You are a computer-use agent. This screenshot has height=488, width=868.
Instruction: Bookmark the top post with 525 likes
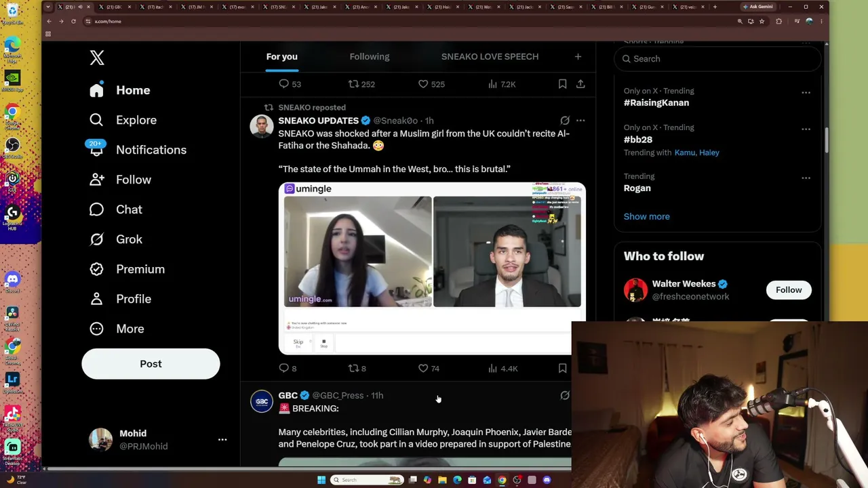(x=562, y=84)
